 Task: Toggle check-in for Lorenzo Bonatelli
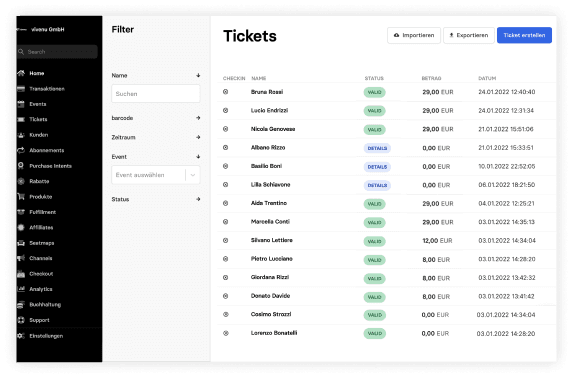[x=226, y=333]
